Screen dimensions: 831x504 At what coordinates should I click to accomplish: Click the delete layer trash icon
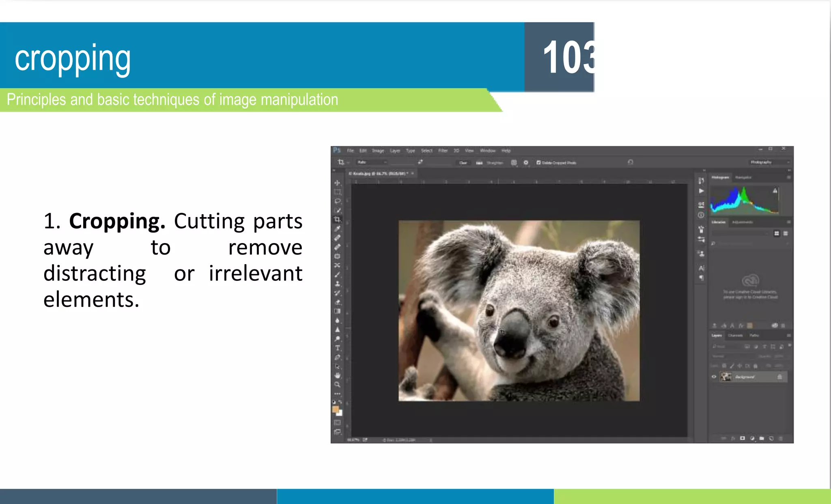(781, 438)
